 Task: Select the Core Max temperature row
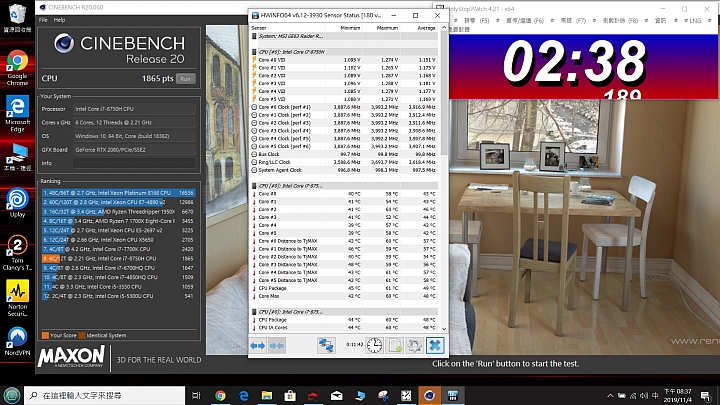click(x=344, y=296)
